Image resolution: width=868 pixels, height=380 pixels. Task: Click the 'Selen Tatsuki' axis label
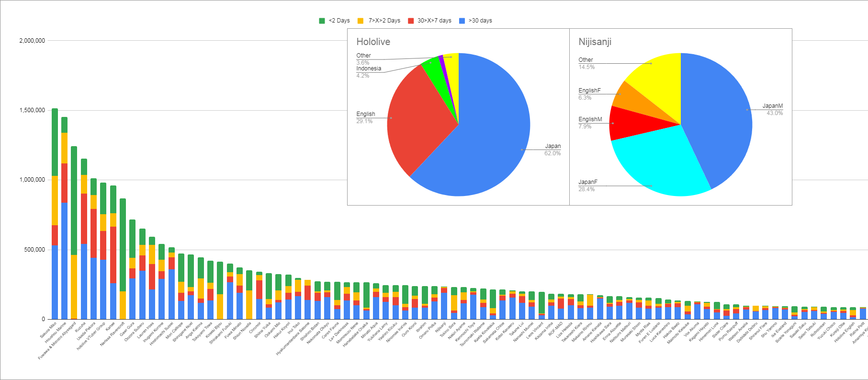tap(807, 330)
